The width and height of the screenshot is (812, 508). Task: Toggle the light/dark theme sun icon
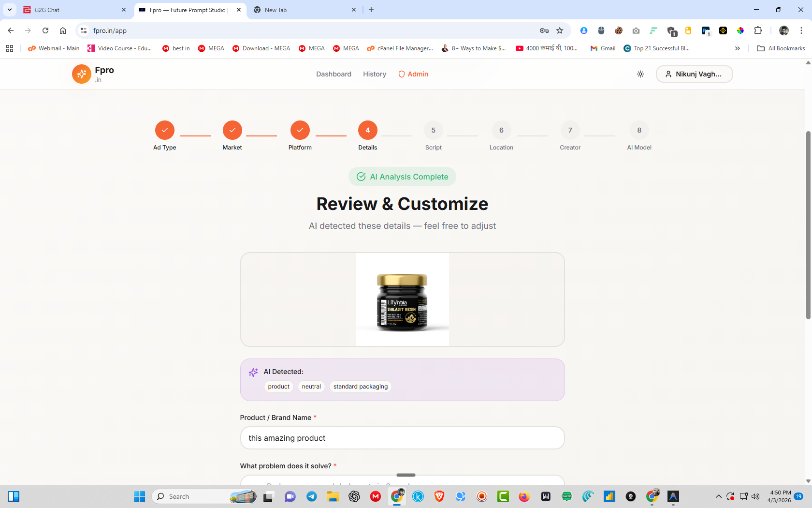click(x=640, y=74)
